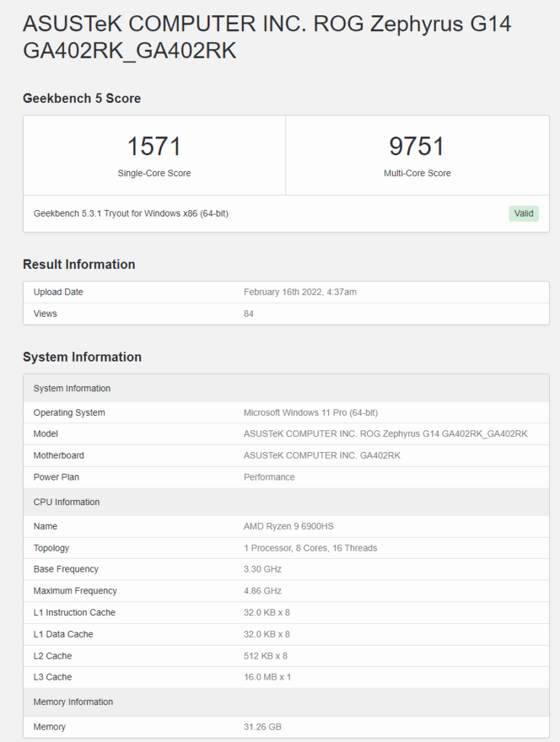Click the Maximum Frequency label
560x742 pixels.
[75, 591]
